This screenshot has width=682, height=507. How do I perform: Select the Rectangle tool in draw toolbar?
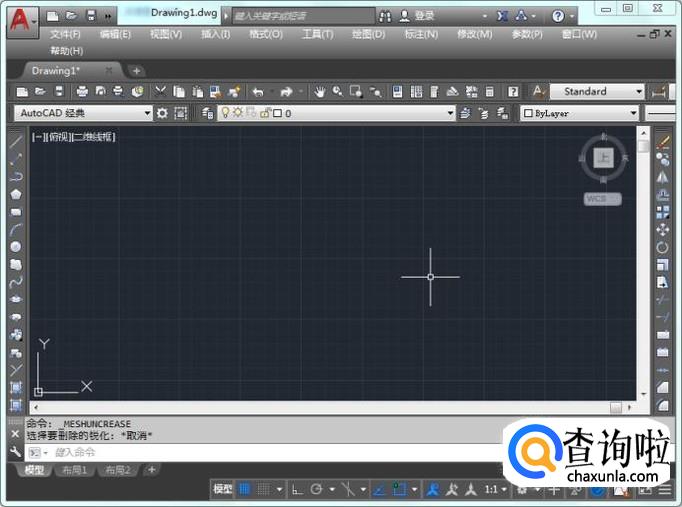point(16,212)
